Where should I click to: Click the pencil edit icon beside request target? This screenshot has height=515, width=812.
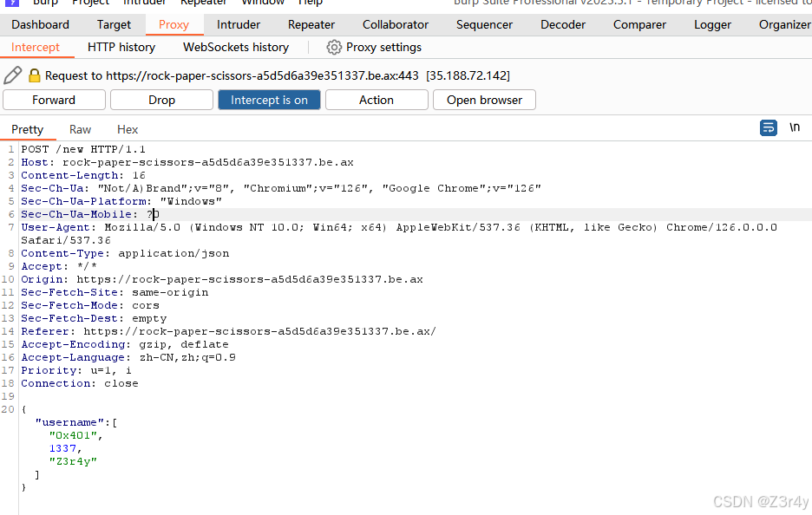click(x=12, y=75)
